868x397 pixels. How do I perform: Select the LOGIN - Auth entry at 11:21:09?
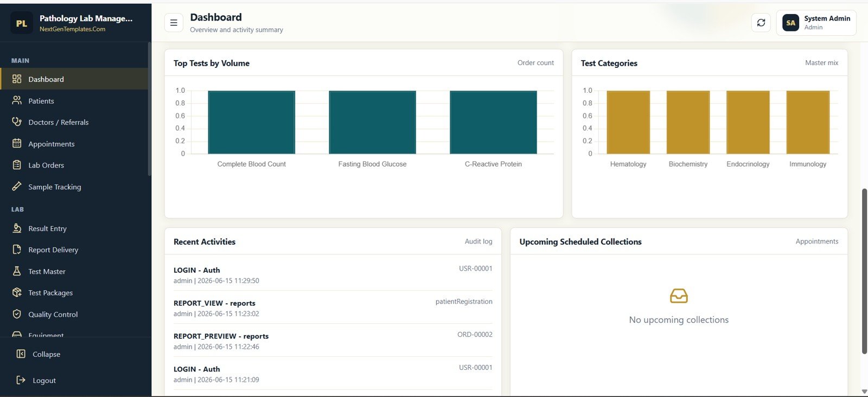[333, 374]
